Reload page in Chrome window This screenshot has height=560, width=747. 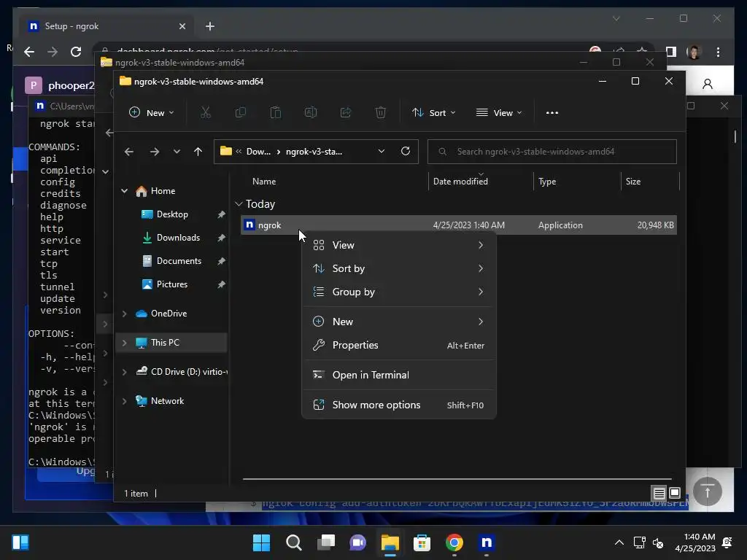click(x=76, y=52)
